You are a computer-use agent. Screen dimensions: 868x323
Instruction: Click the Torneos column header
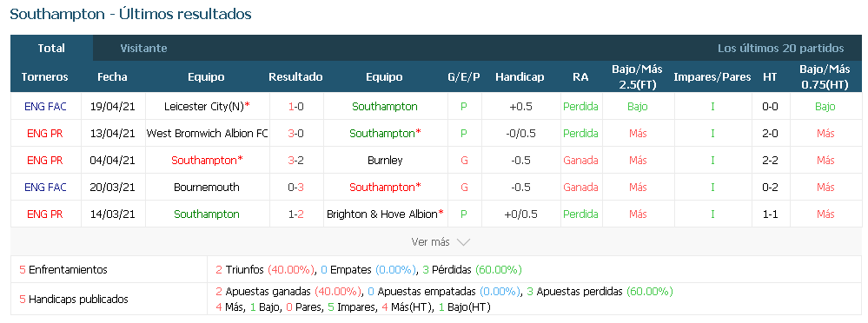pyautogui.click(x=45, y=77)
